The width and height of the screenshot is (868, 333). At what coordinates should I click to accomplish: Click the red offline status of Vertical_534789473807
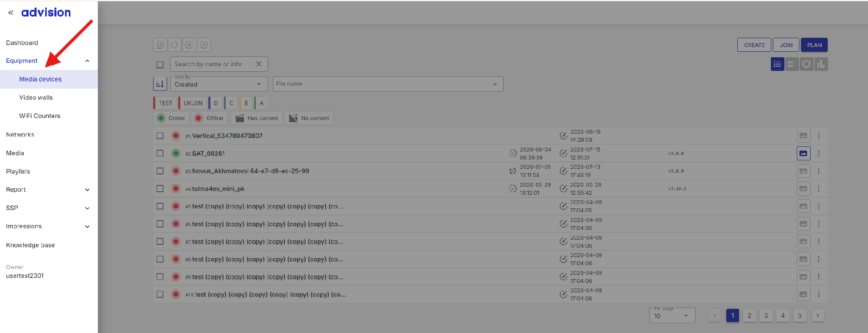click(176, 136)
